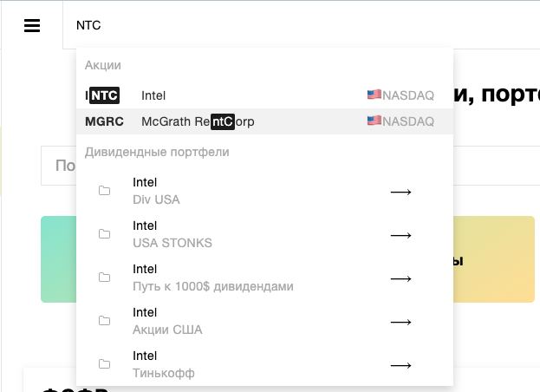Open the Intel Тинькофф portfolio
The height and width of the screenshot is (392, 540).
[264, 365]
